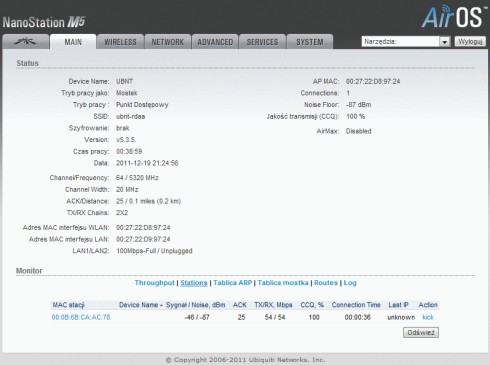Log out with the Wyloguj button

[470, 42]
